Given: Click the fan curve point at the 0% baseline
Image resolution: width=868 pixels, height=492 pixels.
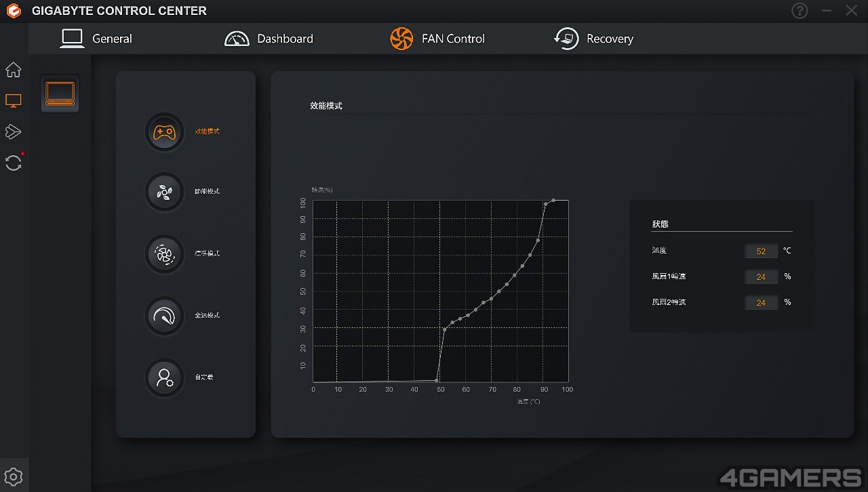Looking at the screenshot, I should [x=437, y=381].
